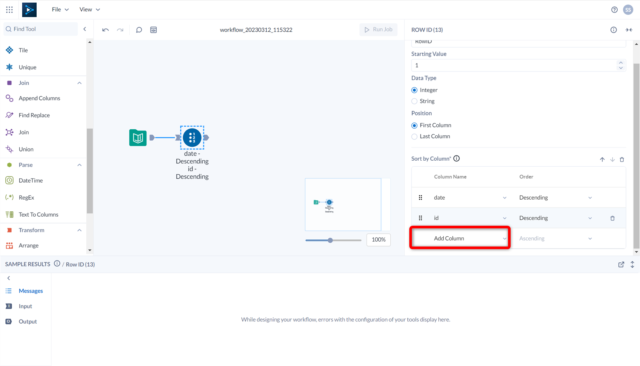The height and width of the screenshot is (366, 640).
Task: Move selected sort column down
Action: (612, 160)
